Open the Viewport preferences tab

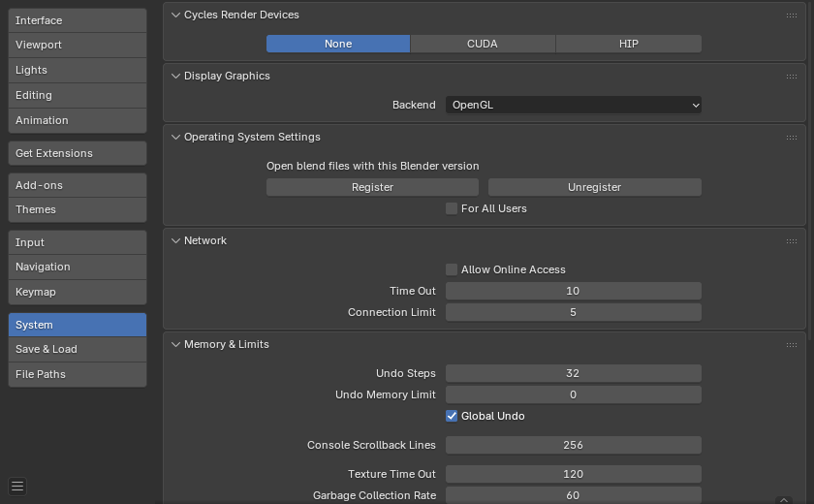tap(78, 46)
